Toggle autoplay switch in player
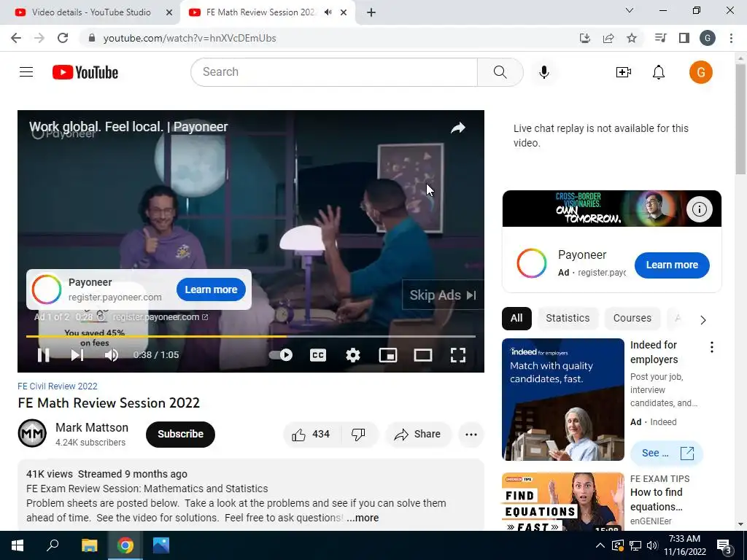 (x=281, y=355)
